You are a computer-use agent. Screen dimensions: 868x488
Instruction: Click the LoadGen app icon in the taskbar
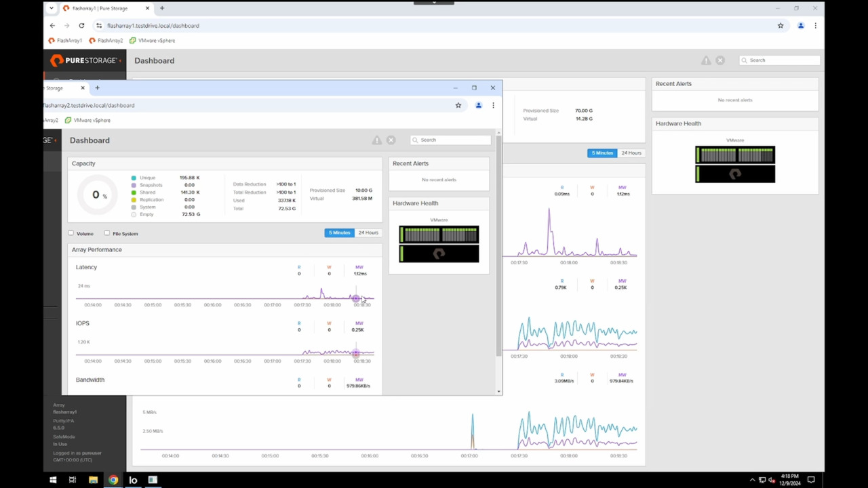[133, 480]
